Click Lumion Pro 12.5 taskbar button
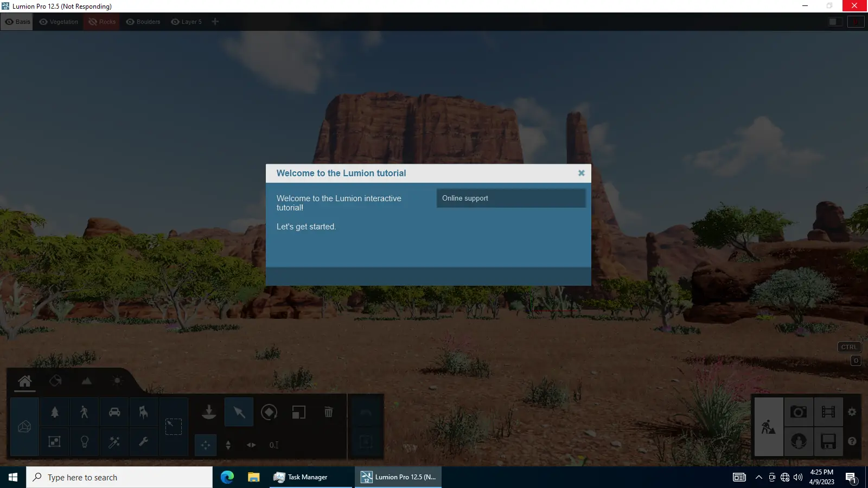Image resolution: width=868 pixels, height=488 pixels. [x=398, y=477]
